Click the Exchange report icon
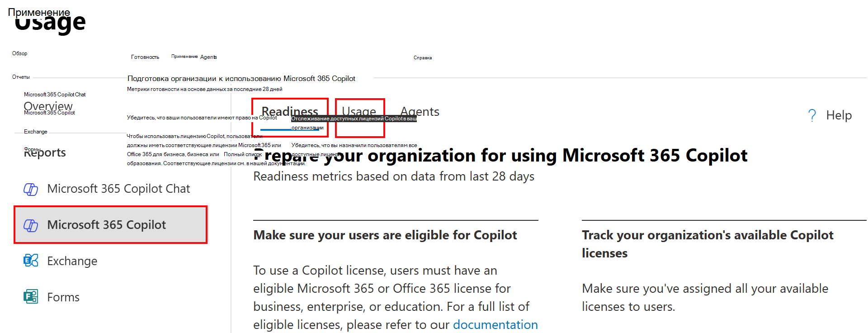Viewport: 868px width, 333px height. (31, 261)
